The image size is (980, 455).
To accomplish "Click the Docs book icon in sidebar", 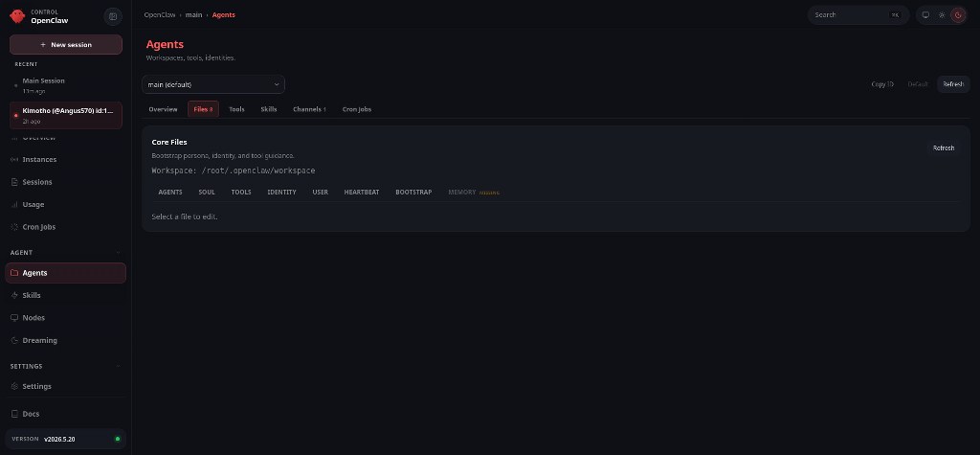I will [14, 414].
